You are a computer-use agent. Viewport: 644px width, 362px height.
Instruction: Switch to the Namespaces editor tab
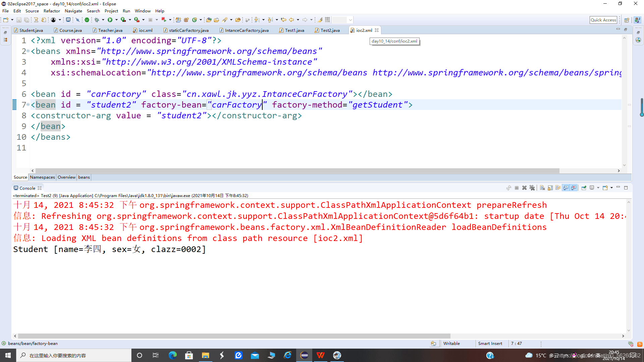click(x=42, y=177)
